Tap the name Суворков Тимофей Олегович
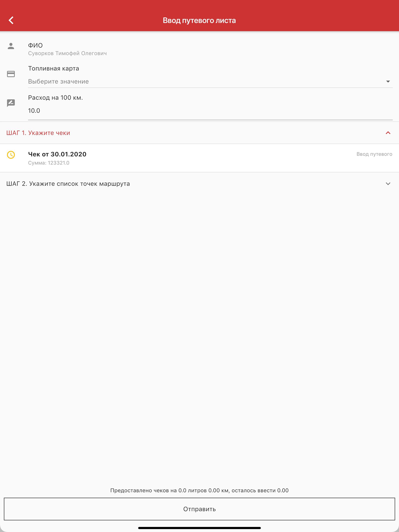Image resolution: width=399 pixels, height=532 pixels. (67, 53)
